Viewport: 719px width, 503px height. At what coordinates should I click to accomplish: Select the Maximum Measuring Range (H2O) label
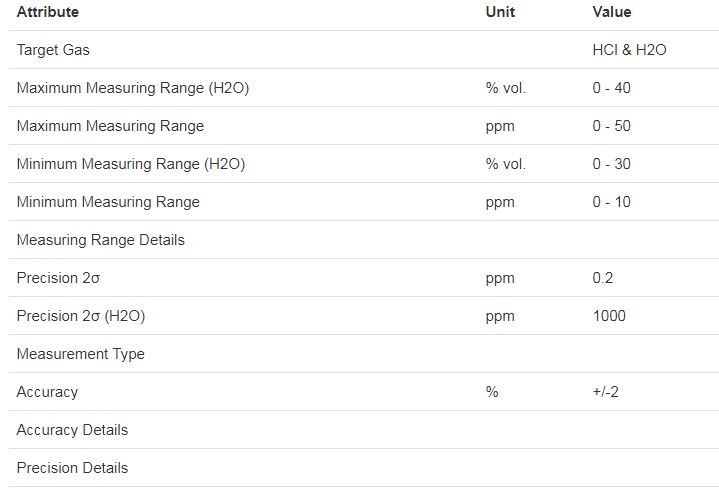tap(132, 88)
